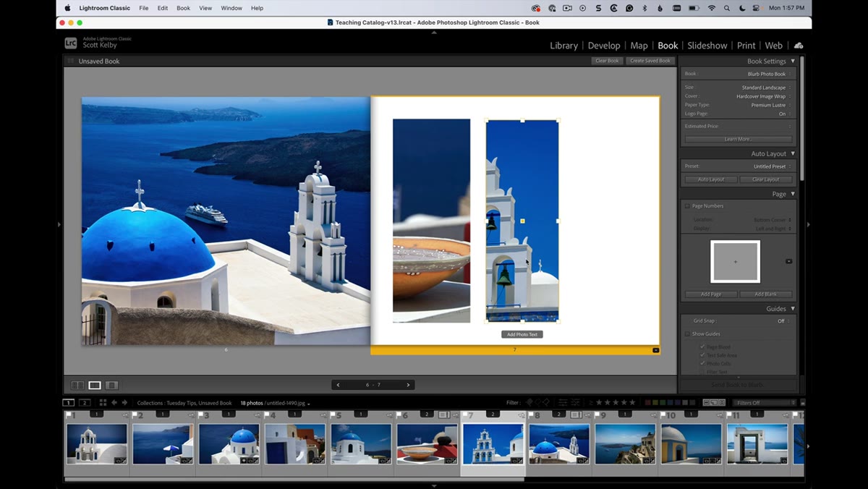Toggle the filter flag picked icon
The width and height of the screenshot is (868, 489).
pyautogui.click(x=529, y=403)
